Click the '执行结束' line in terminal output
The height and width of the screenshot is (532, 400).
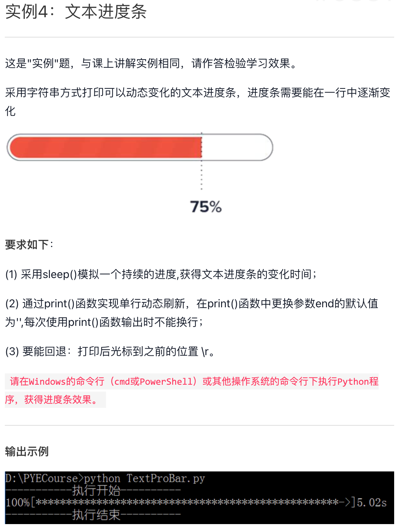(x=96, y=515)
